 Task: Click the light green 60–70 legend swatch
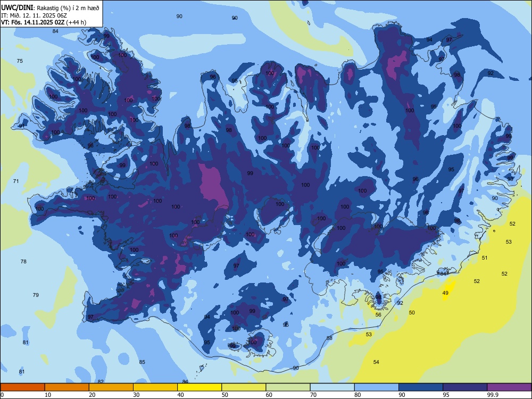[x=288, y=387]
